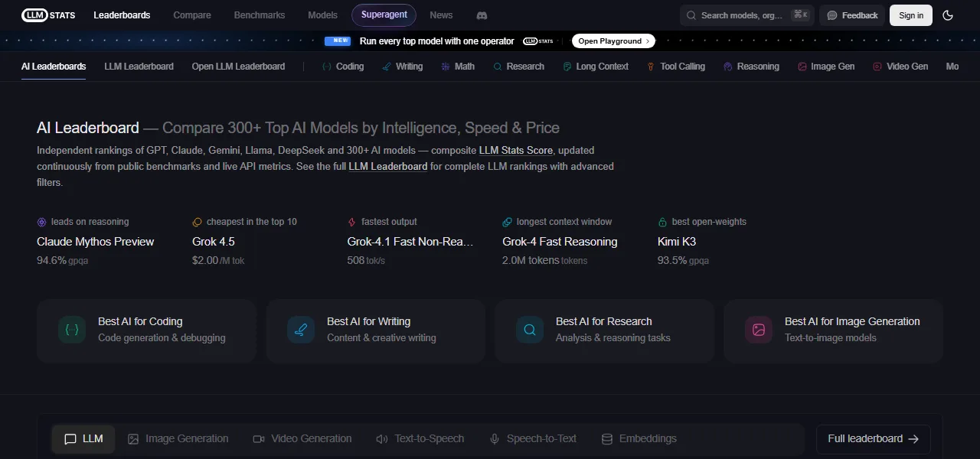This screenshot has height=459, width=980.
Task: Click the cheapest in top 10 icon
Action: click(x=198, y=222)
